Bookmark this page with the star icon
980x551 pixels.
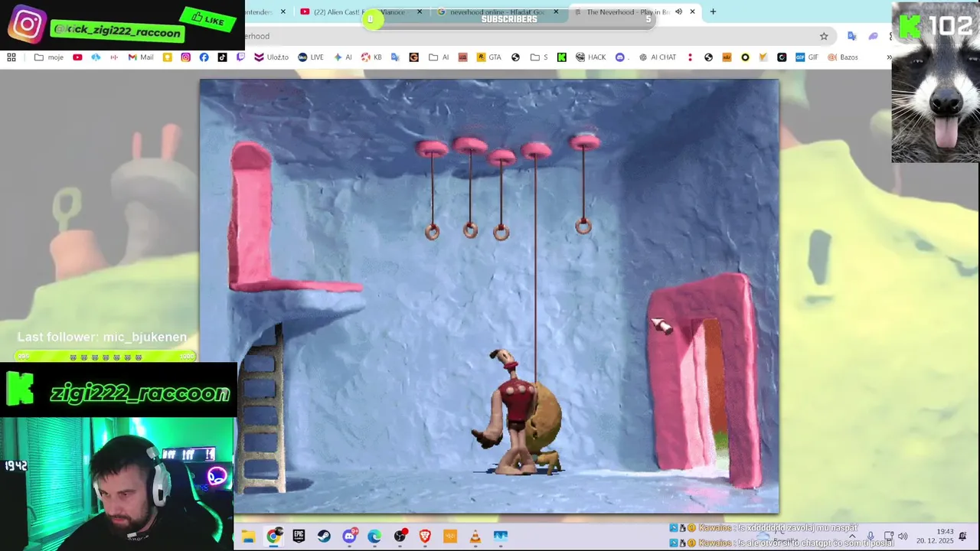824,36
